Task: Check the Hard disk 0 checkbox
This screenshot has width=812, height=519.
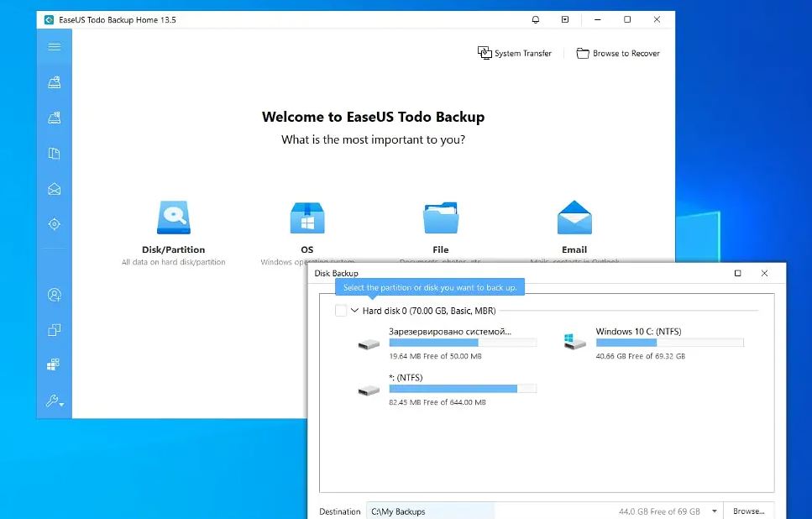Action: pyautogui.click(x=341, y=311)
